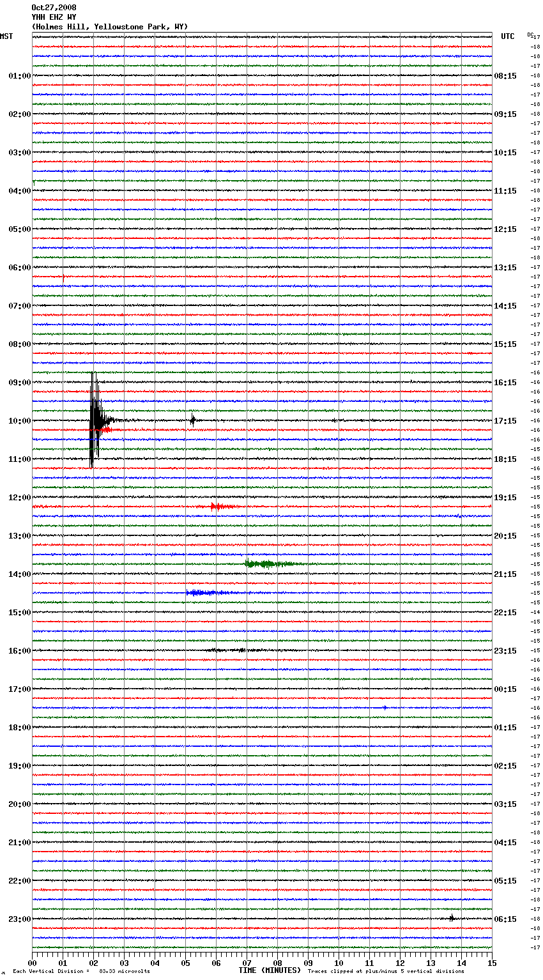Select the 03:15 UTC time label

505,804
